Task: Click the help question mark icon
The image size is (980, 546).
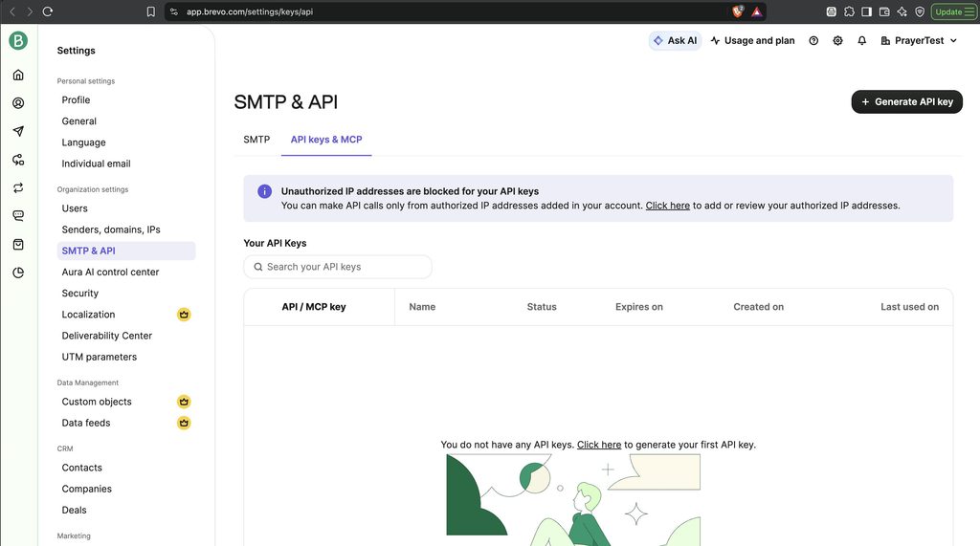Action: [x=813, y=40]
